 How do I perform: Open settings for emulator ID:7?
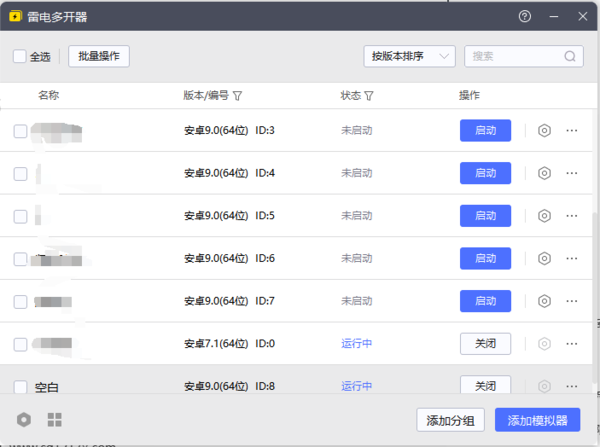544,301
